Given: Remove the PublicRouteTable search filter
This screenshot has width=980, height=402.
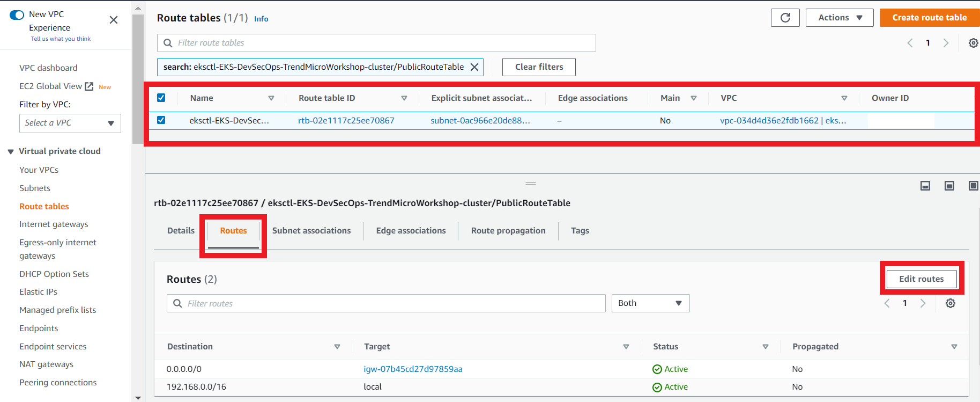Looking at the screenshot, I should [x=474, y=67].
